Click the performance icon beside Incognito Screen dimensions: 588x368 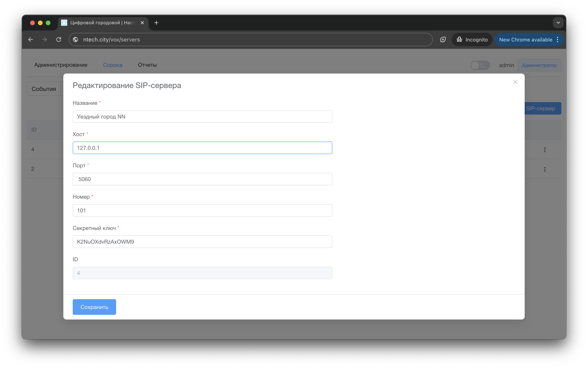[443, 39]
